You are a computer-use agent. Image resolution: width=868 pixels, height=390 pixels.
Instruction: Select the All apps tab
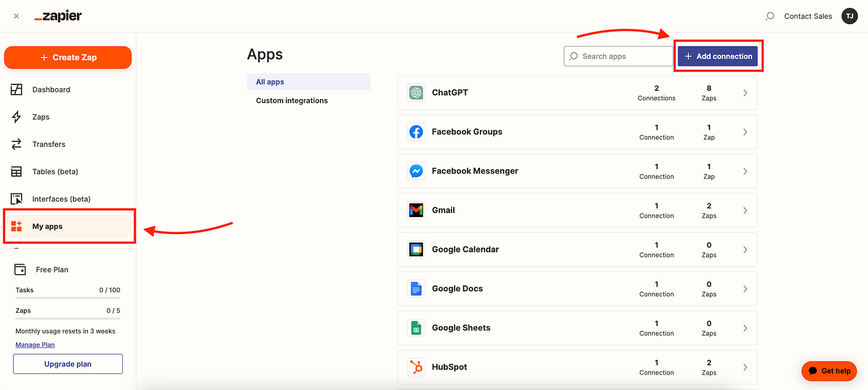[x=308, y=82]
